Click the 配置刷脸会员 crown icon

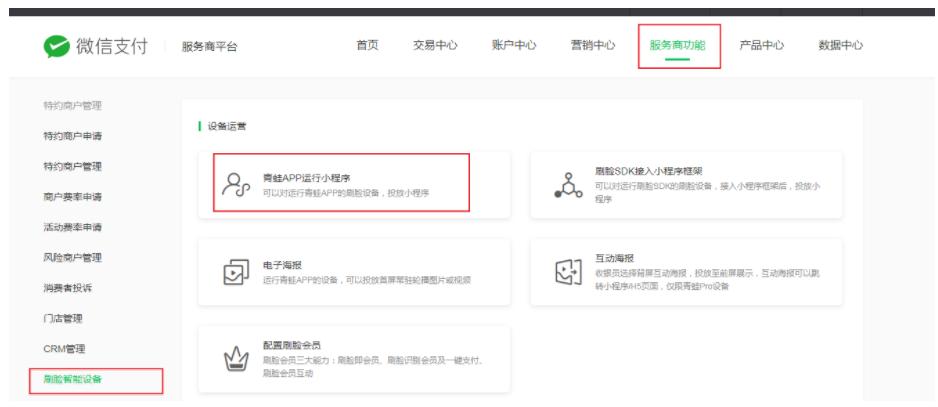pos(236,359)
